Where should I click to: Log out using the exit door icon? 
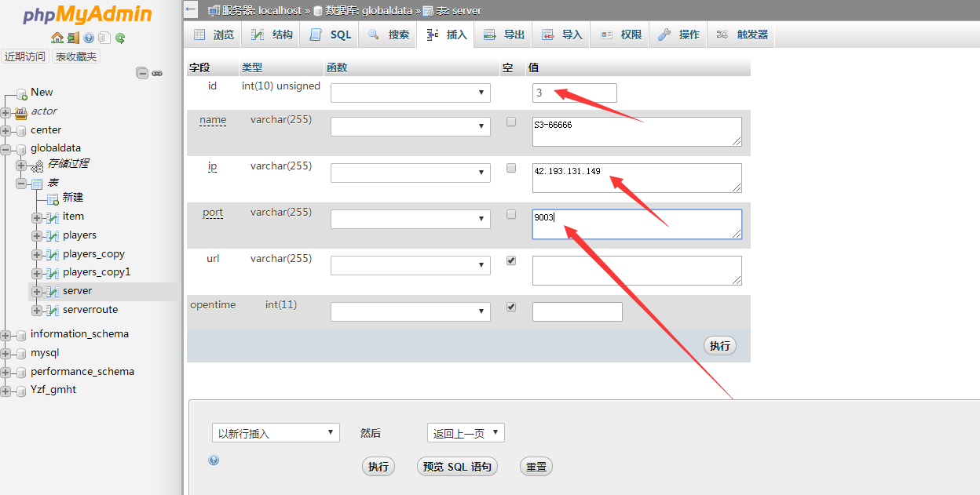point(72,38)
